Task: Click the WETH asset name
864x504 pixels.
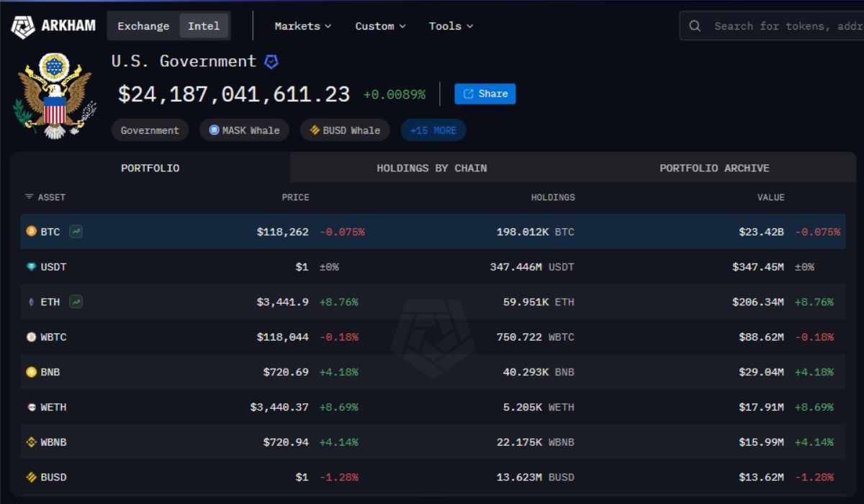Action: click(x=53, y=408)
